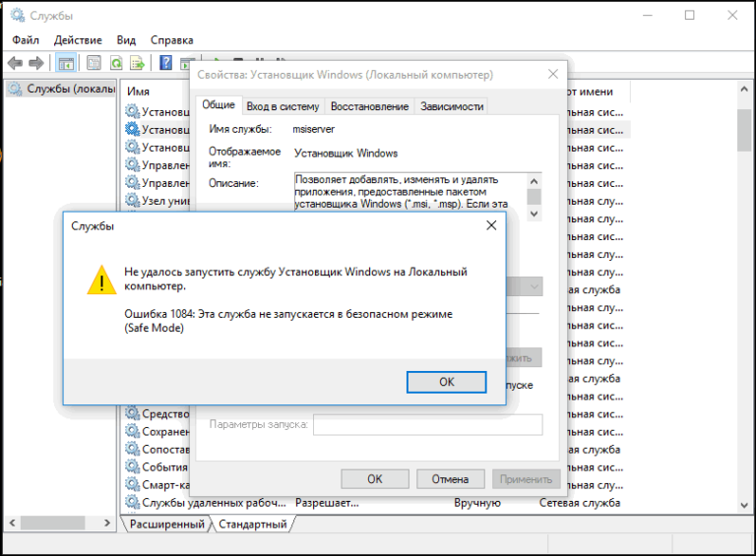756x556 pixels.
Task: Click the Refresh toolbar icon
Action: click(116, 63)
